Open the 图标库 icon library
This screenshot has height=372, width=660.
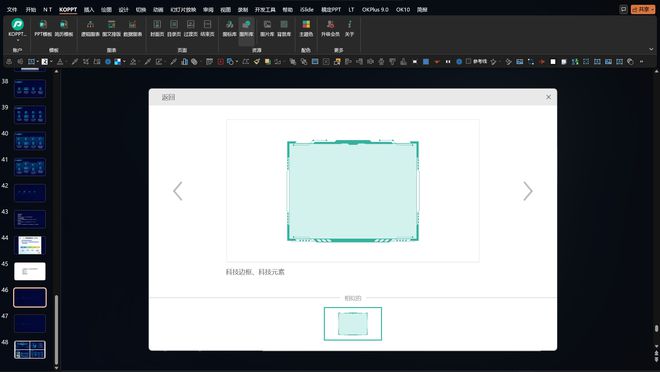point(229,28)
